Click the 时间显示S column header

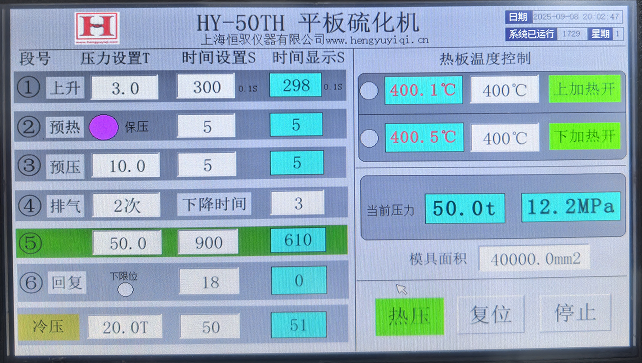pos(308,57)
